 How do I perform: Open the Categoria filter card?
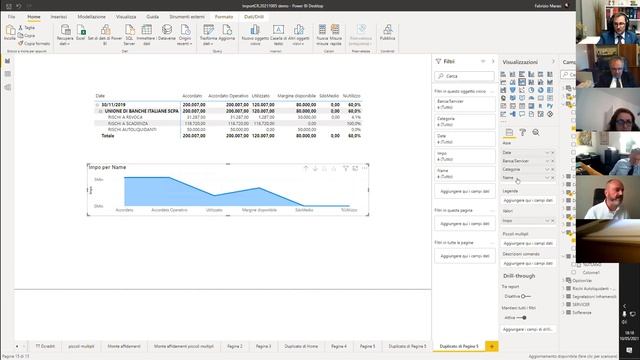click(x=464, y=121)
